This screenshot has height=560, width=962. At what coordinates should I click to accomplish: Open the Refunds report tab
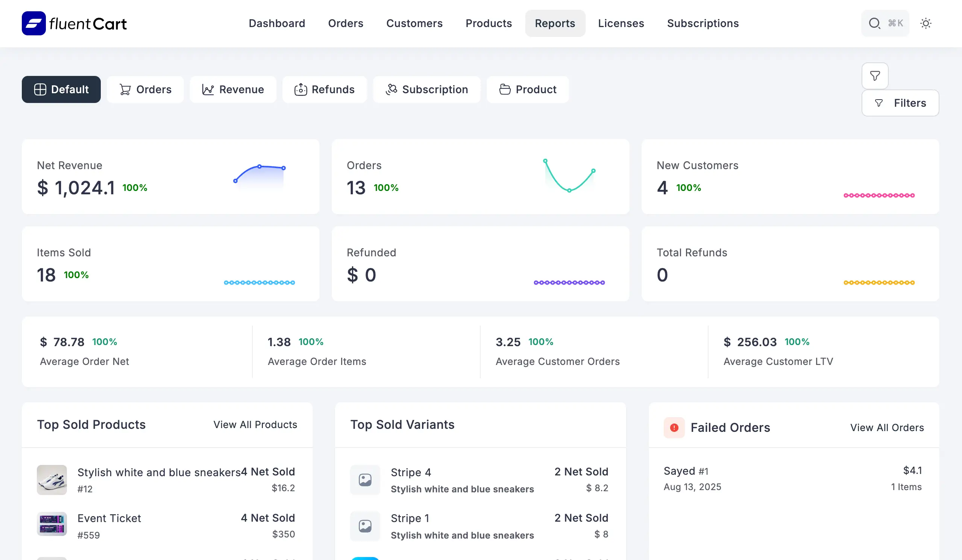click(325, 89)
